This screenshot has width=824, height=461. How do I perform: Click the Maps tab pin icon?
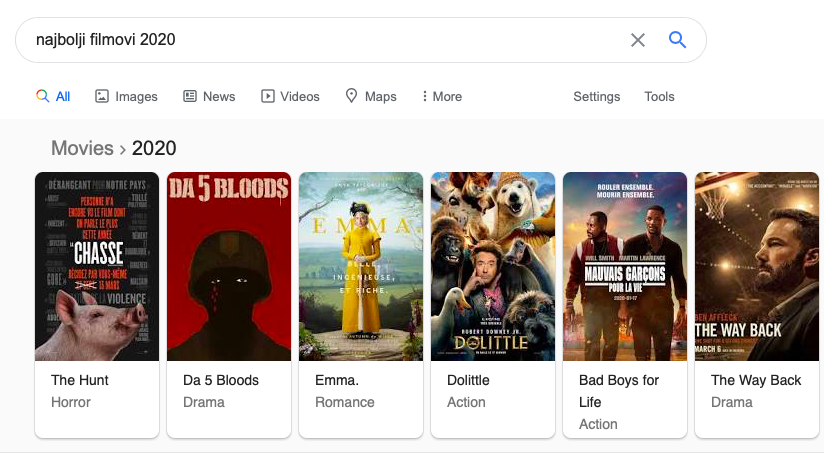tap(351, 96)
